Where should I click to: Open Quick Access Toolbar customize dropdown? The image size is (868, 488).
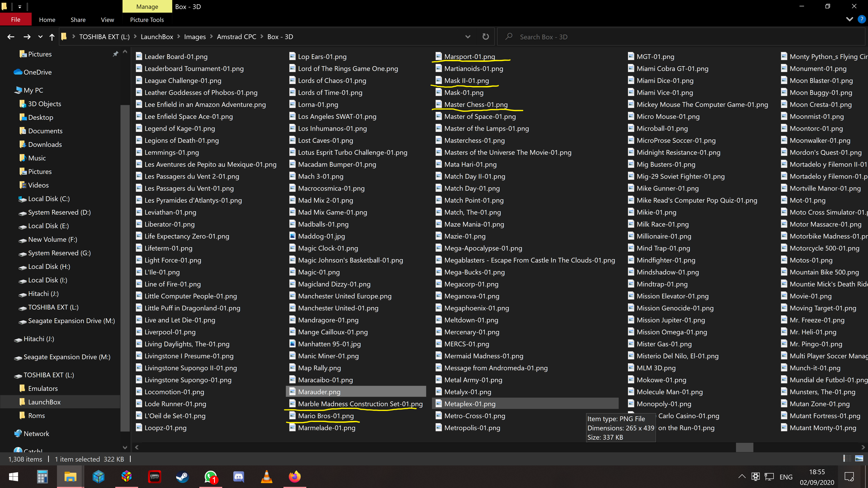pyautogui.click(x=19, y=6)
